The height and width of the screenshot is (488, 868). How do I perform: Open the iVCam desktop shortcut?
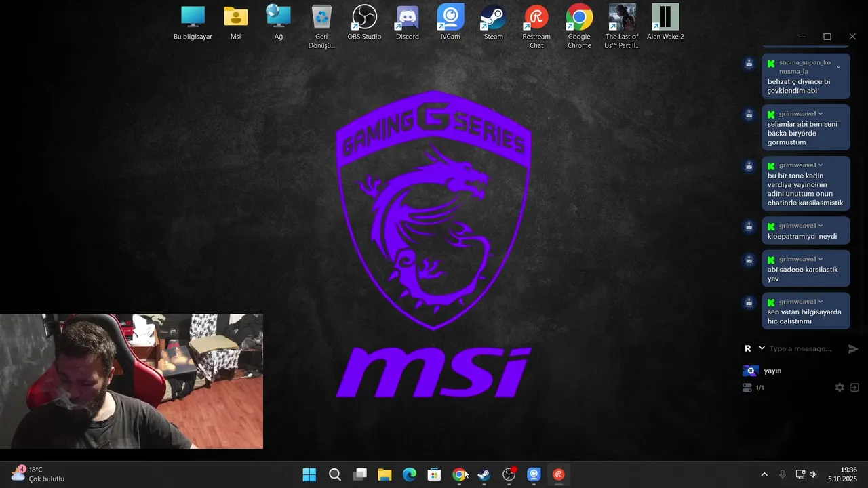[450, 22]
